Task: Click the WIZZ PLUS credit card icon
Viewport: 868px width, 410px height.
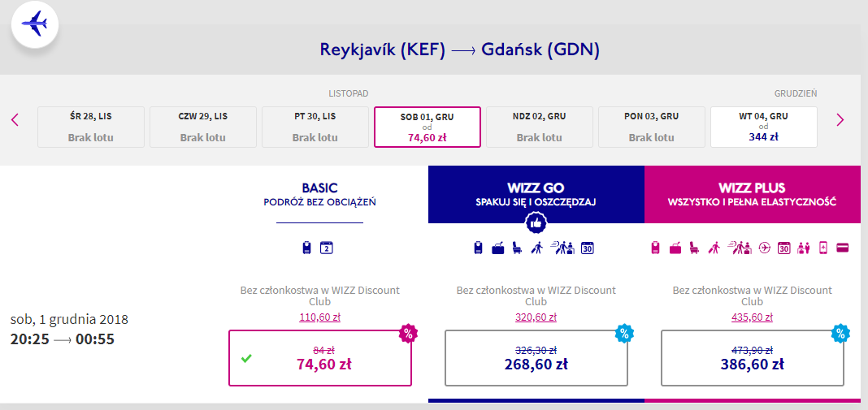Action: click(843, 248)
